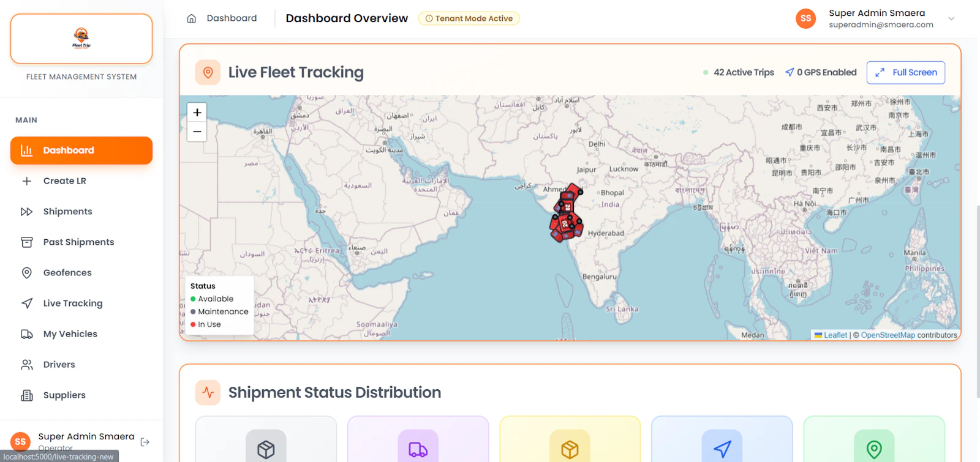Click the 0 GPS Enabled label
Screen dimensions: 980x462
(x=826, y=72)
